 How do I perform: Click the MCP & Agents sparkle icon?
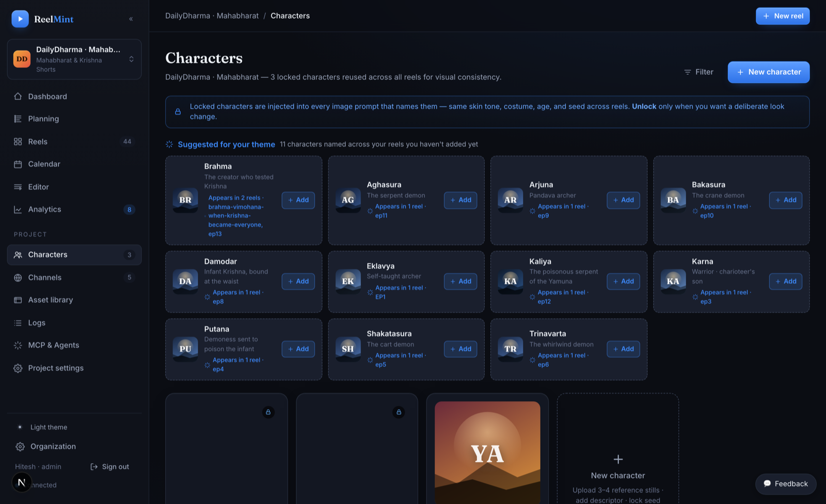18,345
